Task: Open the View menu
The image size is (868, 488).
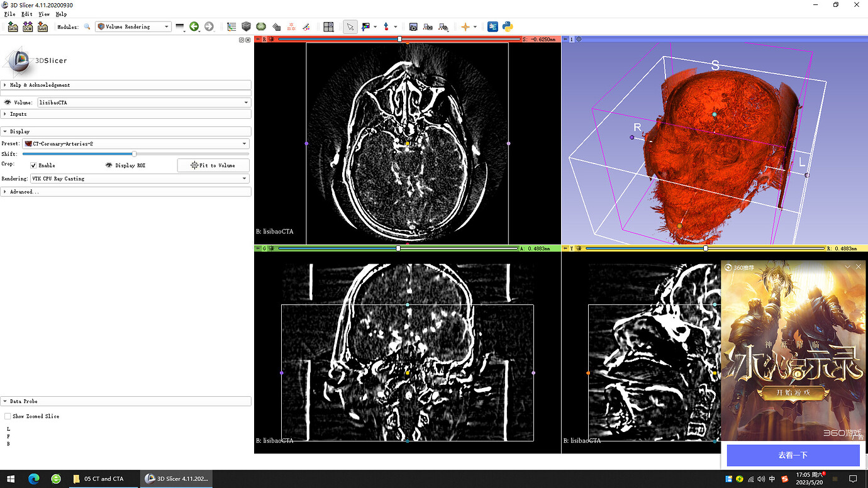Action: (44, 14)
